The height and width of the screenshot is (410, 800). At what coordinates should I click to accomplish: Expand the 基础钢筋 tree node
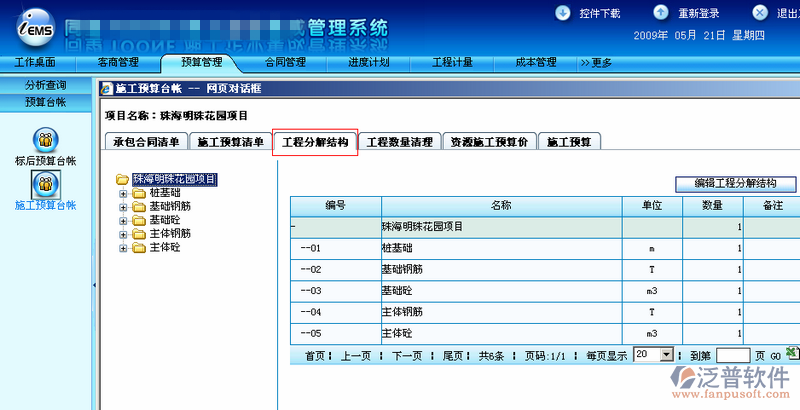(124, 206)
